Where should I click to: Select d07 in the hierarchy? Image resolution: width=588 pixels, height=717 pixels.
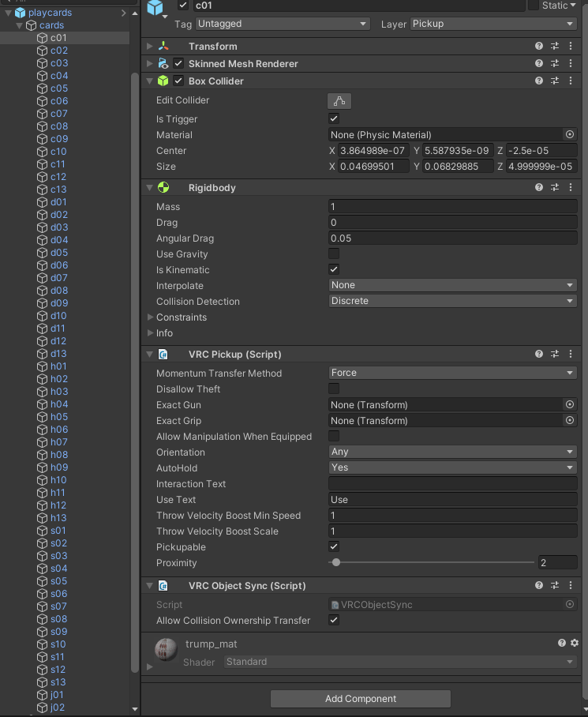tap(59, 278)
